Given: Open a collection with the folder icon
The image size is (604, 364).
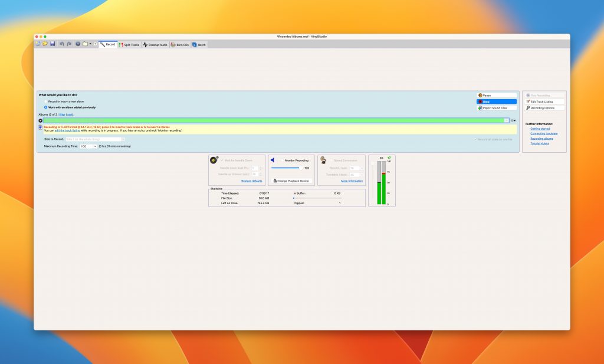Looking at the screenshot, I should pyautogui.click(x=45, y=44).
